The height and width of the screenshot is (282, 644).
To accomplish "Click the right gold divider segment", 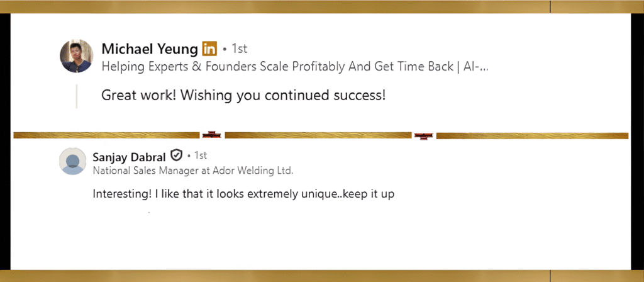I will [x=531, y=135].
